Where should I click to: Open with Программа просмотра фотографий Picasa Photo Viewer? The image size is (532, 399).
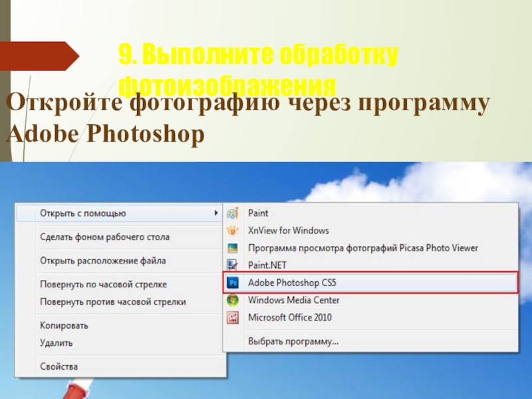(x=370, y=248)
